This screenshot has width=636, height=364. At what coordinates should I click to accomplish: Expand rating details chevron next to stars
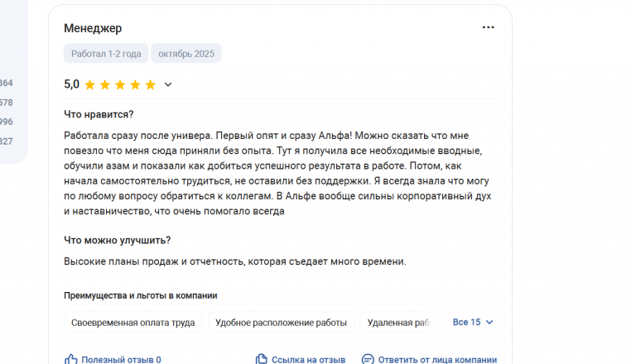click(x=168, y=84)
